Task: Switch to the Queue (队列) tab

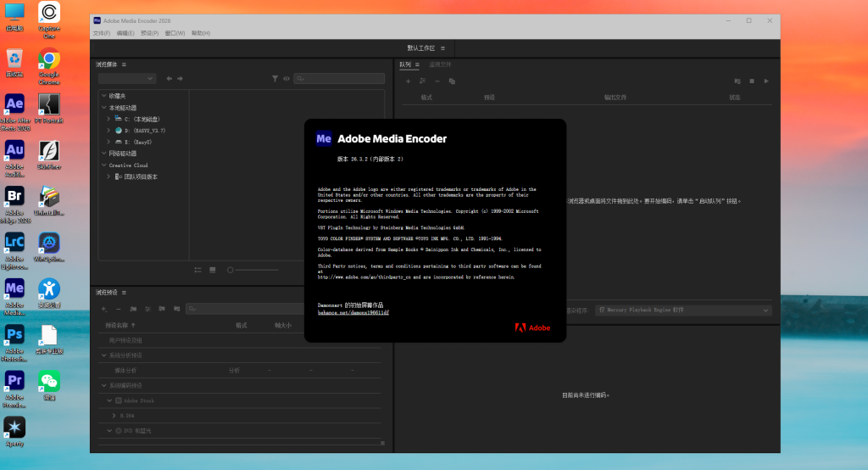Action: click(x=405, y=64)
